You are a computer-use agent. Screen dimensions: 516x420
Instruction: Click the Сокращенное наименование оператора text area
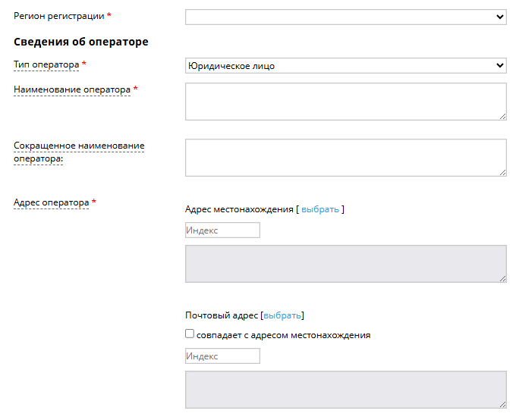pyautogui.click(x=345, y=158)
